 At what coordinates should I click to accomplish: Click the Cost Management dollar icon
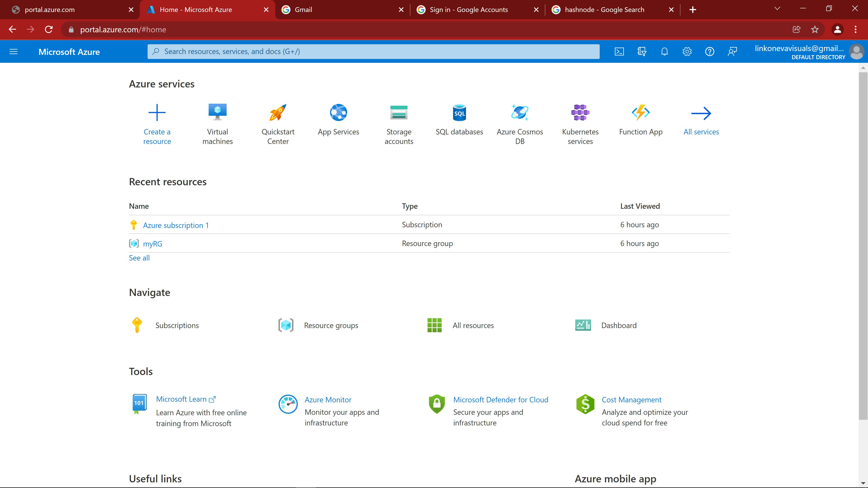click(x=585, y=404)
